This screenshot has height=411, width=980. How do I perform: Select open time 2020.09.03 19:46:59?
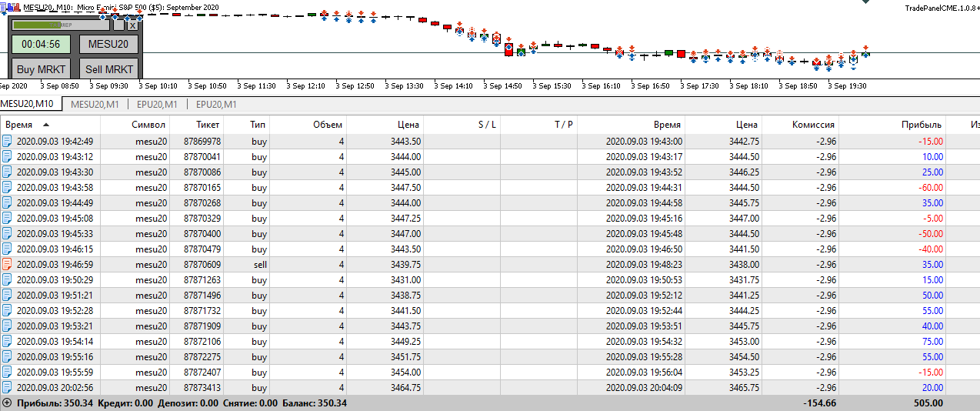click(55, 264)
